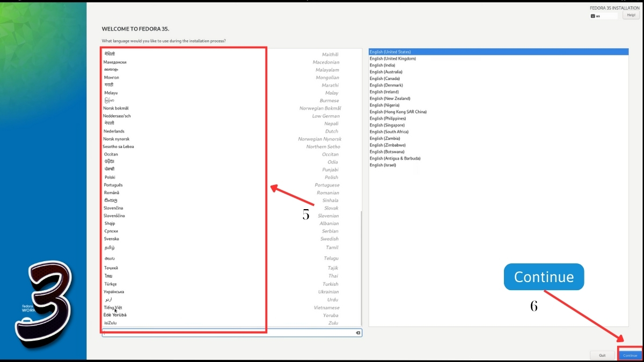This screenshot has height=362, width=644.
Task: Choose English (Zambia) locale
Action: click(499, 138)
